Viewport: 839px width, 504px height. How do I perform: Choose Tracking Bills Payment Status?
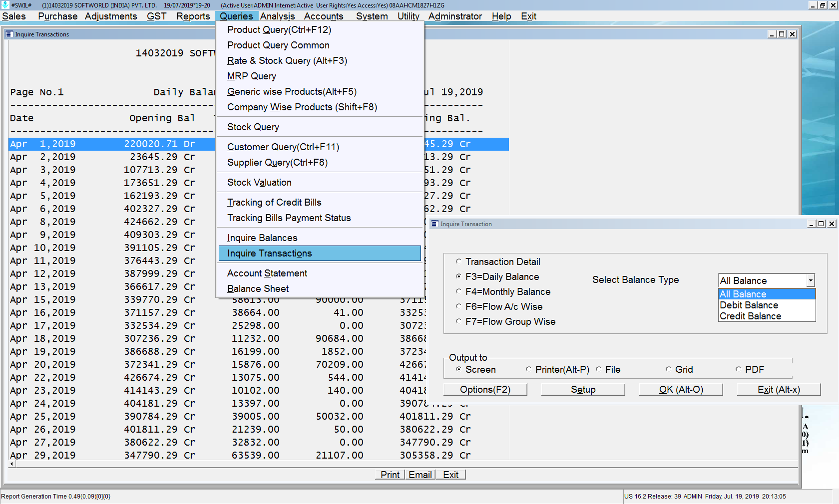click(x=320, y=218)
